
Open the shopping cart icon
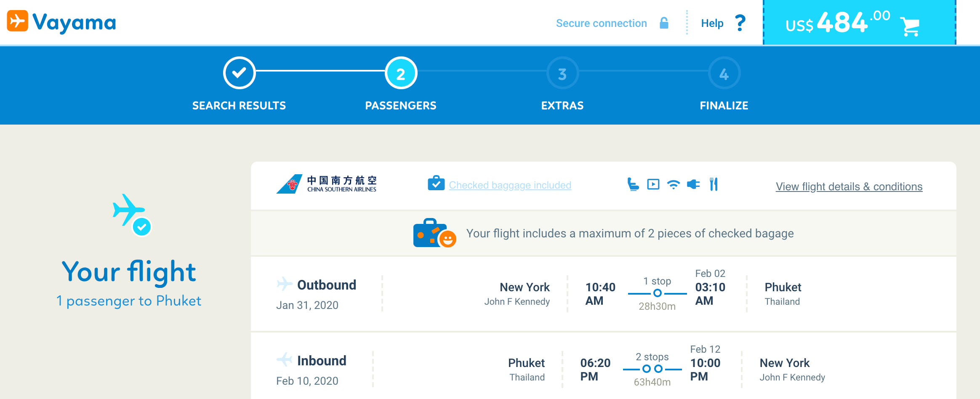(910, 26)
